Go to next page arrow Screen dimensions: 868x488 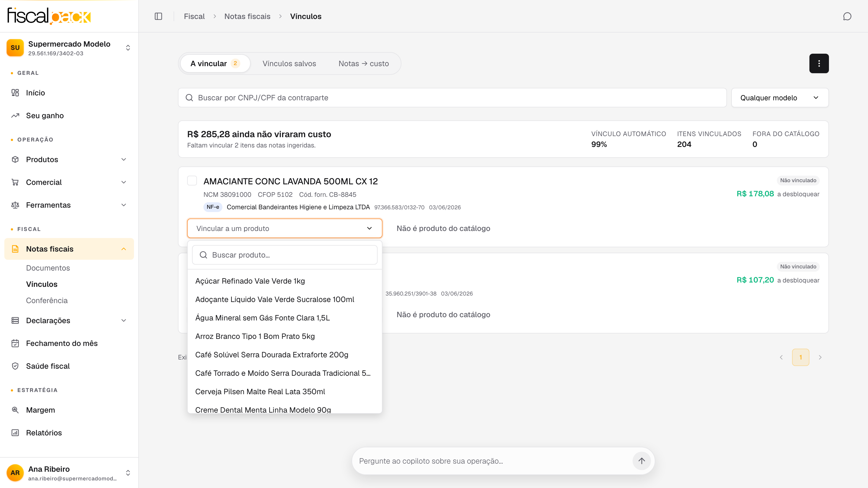click(820, 357)
